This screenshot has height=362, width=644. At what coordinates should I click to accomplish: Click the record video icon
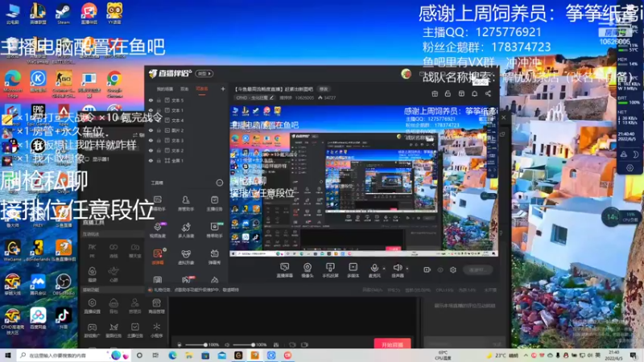tap(427, 269)
